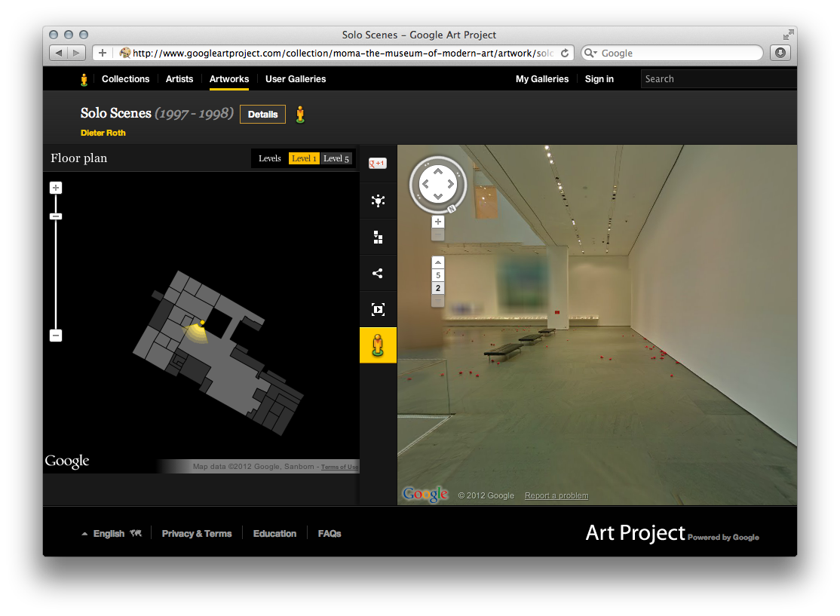Open the slideshow viewer icon

(377, 308)
